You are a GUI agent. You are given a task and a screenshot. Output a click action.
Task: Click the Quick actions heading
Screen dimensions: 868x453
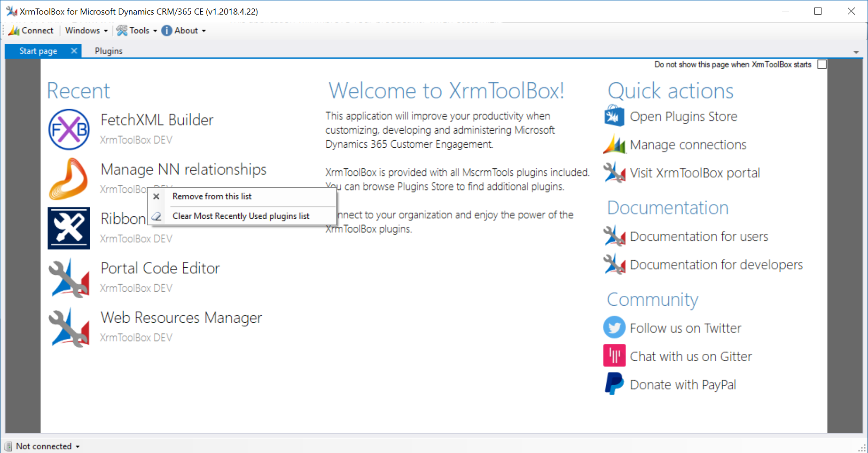tap(671, 91)
